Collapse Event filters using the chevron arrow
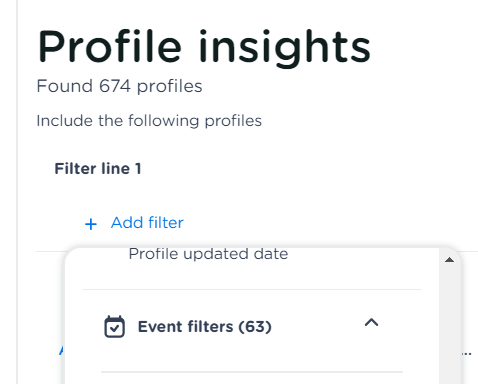Viewport: 478px width, 384px height. click(371, 322)
